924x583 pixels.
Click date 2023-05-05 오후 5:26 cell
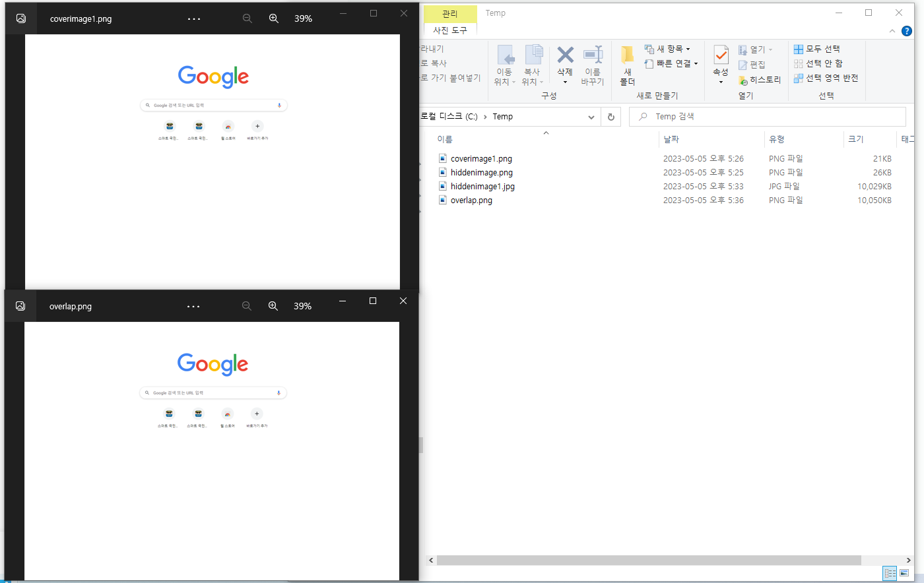[704, 159]
